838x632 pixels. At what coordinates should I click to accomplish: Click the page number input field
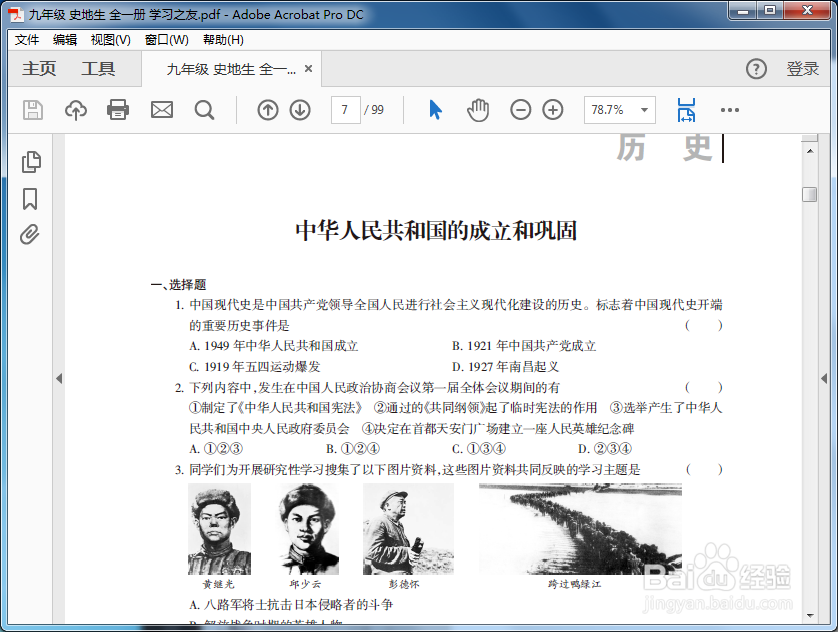point(346,110)
